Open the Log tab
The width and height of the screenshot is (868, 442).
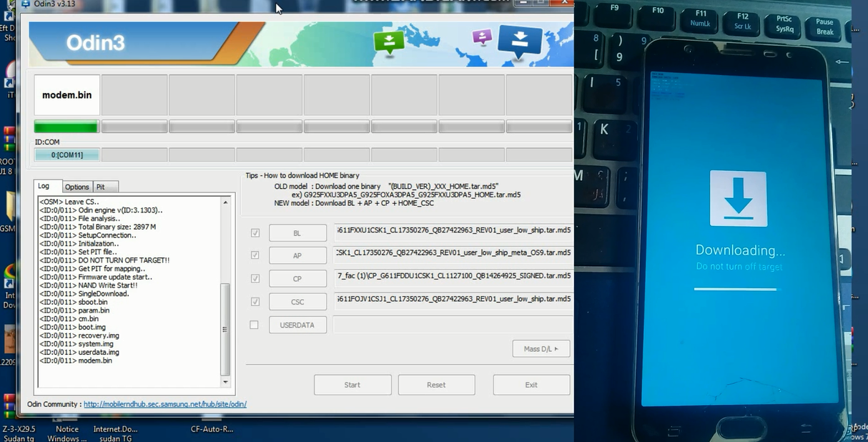click(44, 186)
